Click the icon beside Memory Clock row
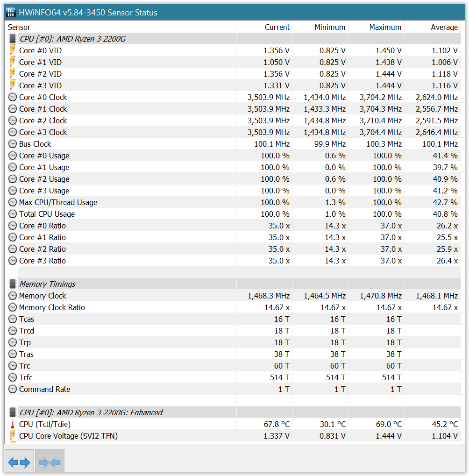The image size is (469, 476). [13, 296]
